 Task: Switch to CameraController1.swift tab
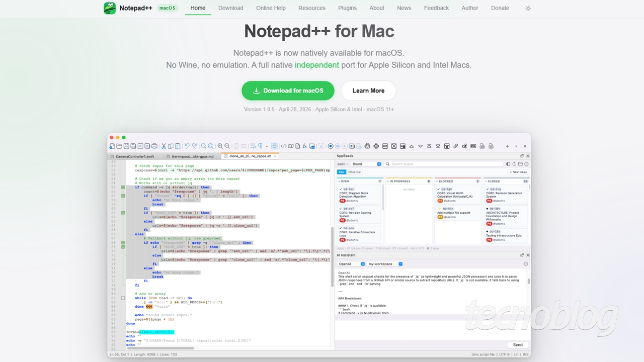tap(135, 156)
